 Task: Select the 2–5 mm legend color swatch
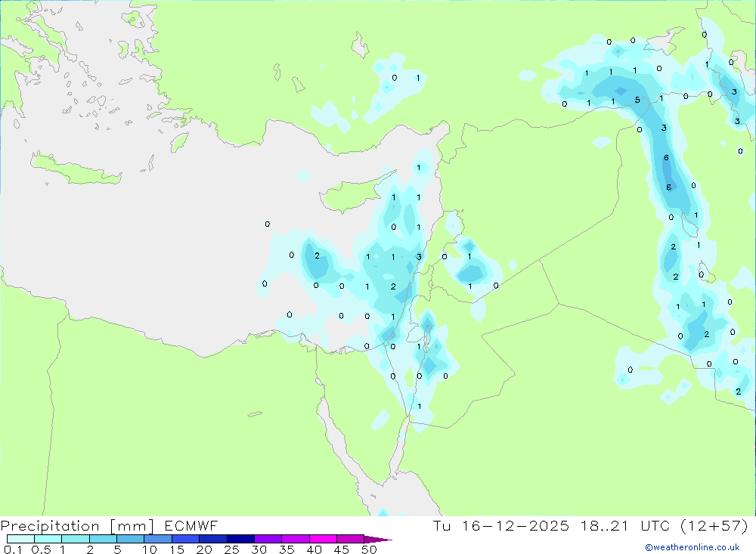pyautogui.click(x=103, y=539)
